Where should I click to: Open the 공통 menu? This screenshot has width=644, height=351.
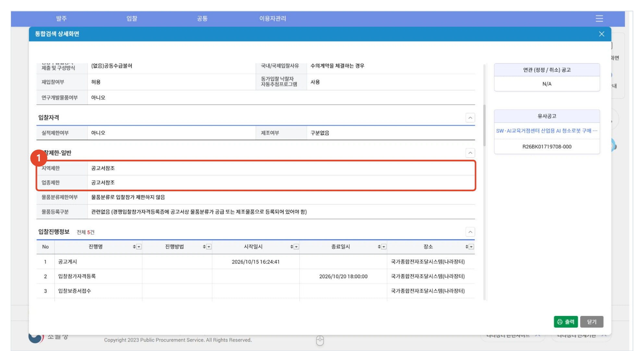tap(202, 19)
